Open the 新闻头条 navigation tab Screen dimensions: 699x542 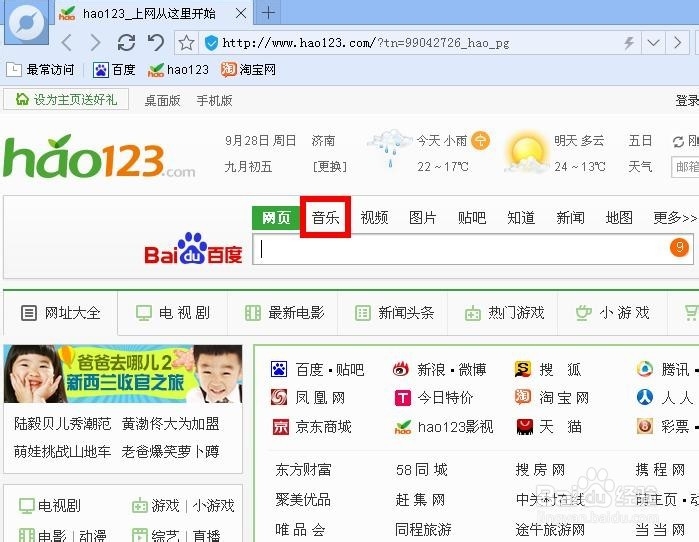click(x=394, y=313)
